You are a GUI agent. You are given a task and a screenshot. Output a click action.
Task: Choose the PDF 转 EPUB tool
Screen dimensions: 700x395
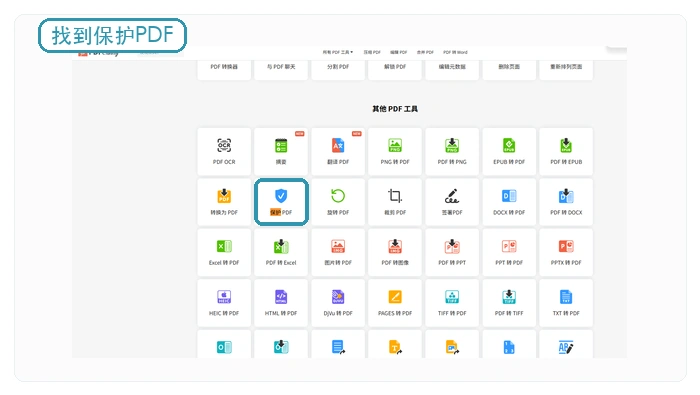(x=566, y=151)
